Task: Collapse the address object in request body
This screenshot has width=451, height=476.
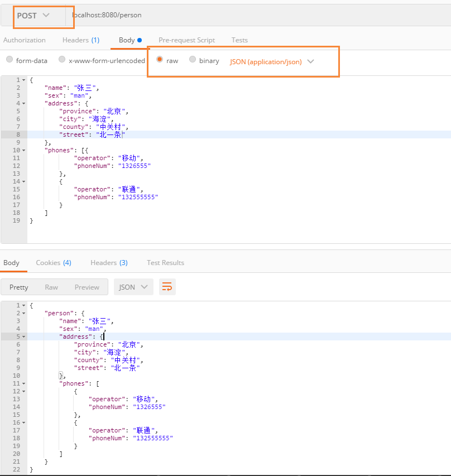Action: (23, 103)
